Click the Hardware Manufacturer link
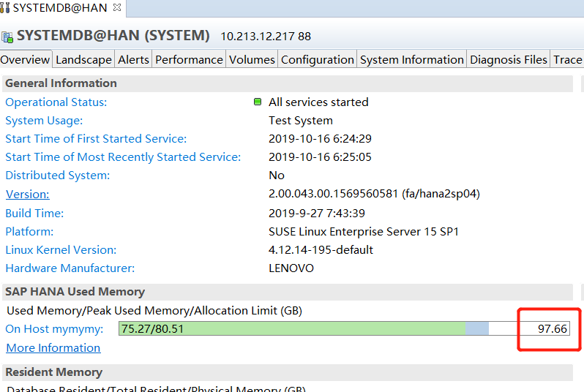 pos(70,268)
